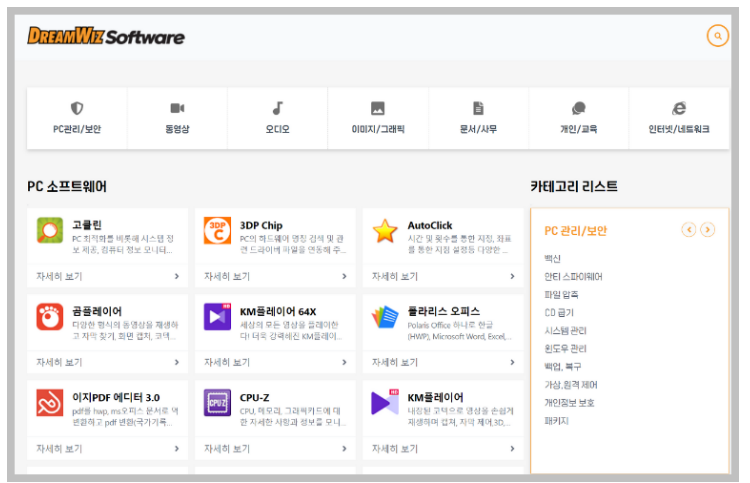The height and width of the screenshot is (483, 750).
Task: Click the AutoClick title text
Action: [430, 225]
